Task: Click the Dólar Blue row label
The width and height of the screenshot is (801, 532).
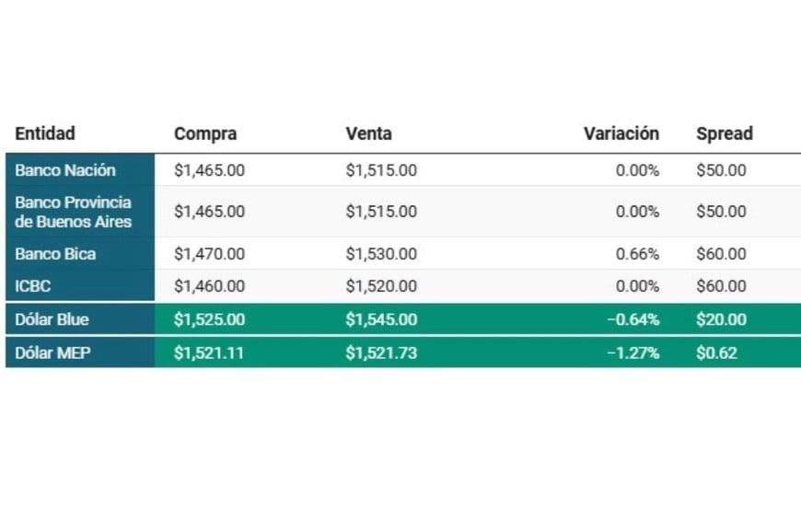Action: click(52, 319)
